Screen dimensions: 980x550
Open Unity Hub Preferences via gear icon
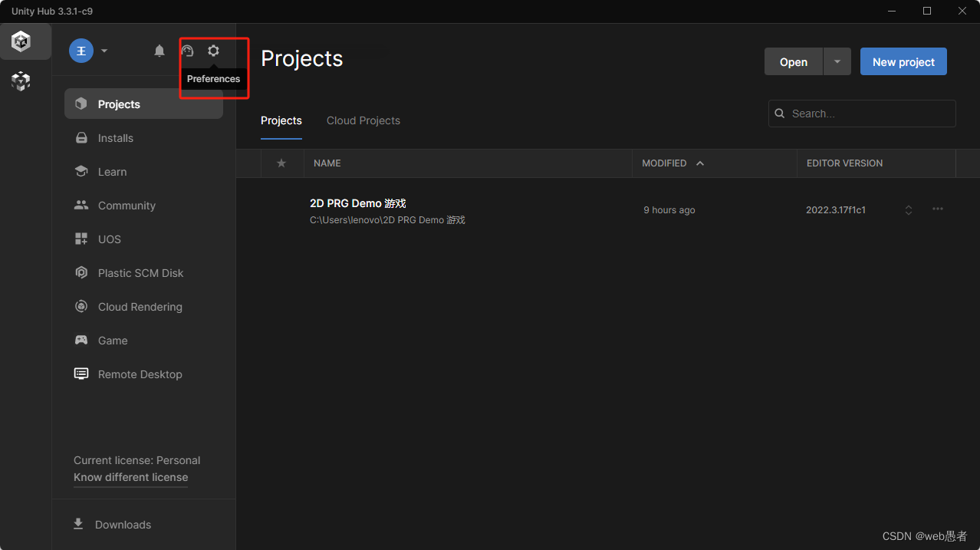pos(213,51)
